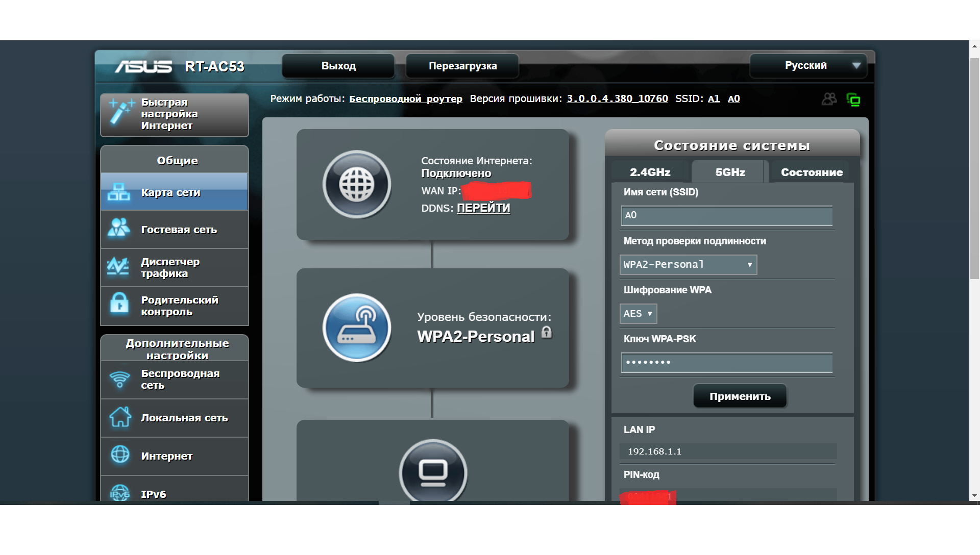Open Диспетчер трафика menu item
Viewport: 980px width, 555px height.
(x=175, y=268)
